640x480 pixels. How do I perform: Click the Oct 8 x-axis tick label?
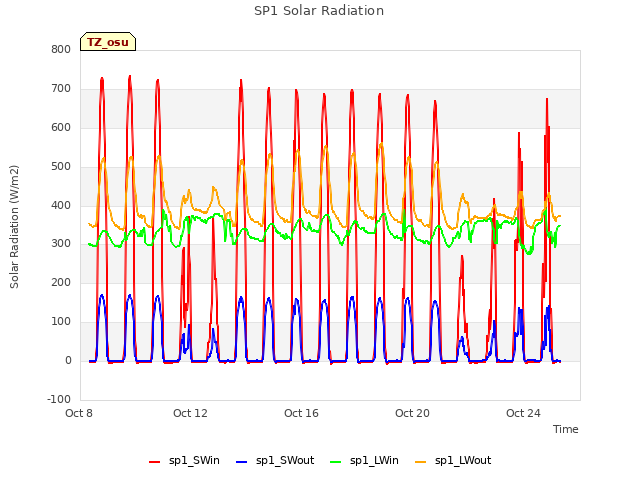click(79, 413)
